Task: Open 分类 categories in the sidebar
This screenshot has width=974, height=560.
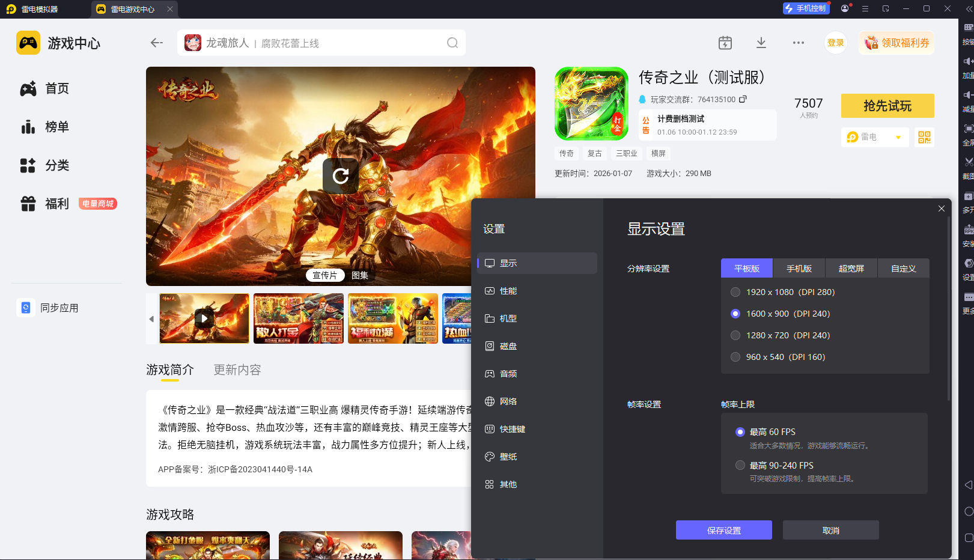Action: [45, 166]
